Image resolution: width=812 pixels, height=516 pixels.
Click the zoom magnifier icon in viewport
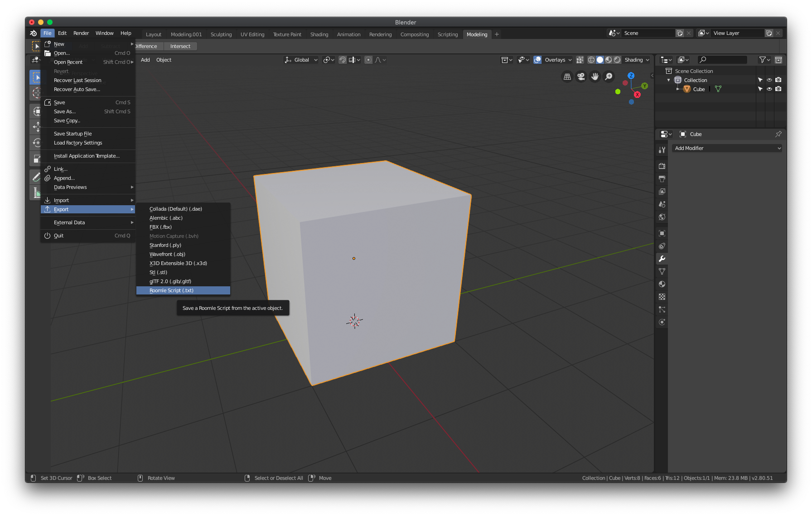609,77
